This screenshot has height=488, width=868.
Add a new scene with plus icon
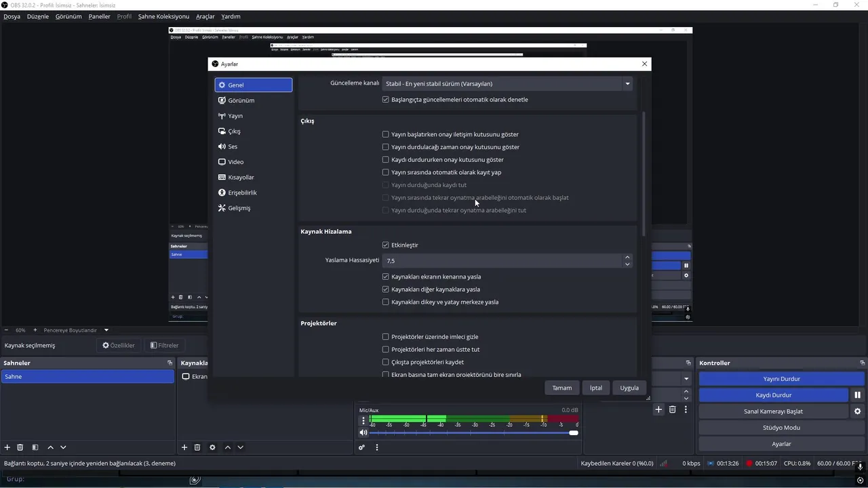pyautogui.click(x=7, y=447)
